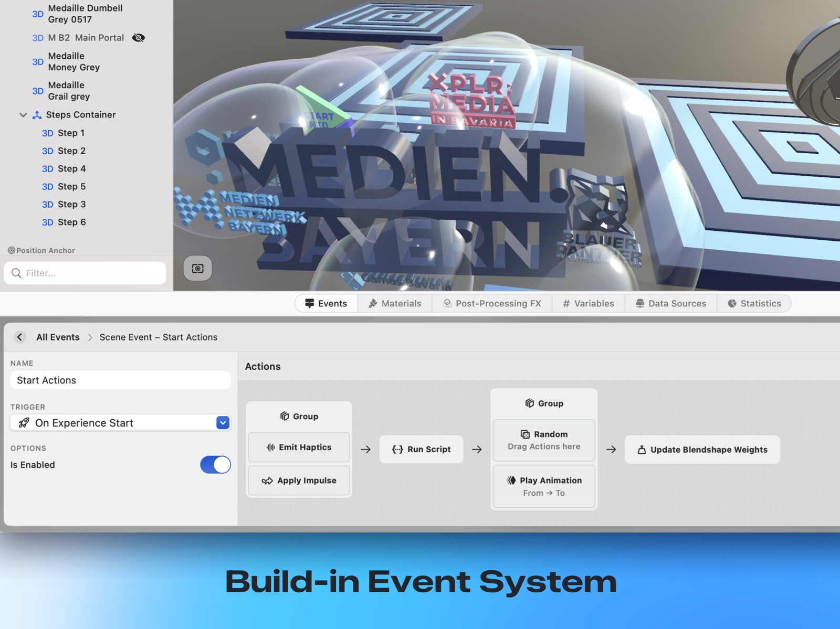Open the On Experience Start trigger dropdown

pyautogui.click(x=223, y=423)
